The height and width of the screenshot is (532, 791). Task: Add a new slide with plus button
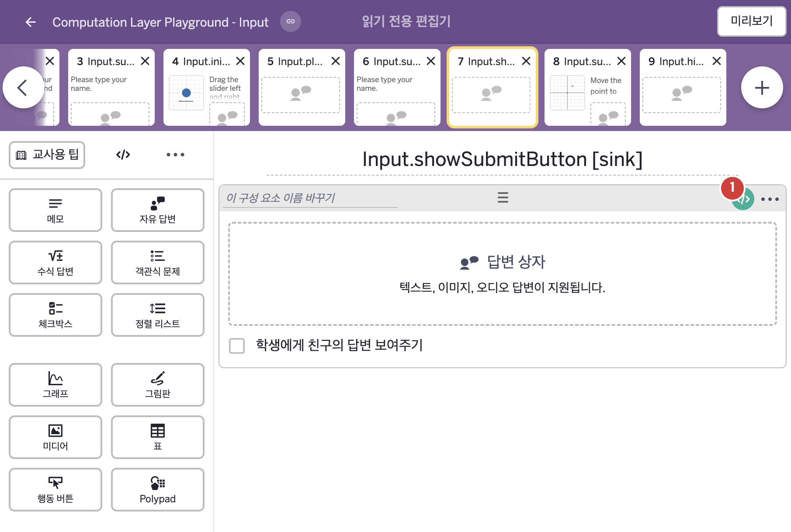pyautogui.click(x=762, y=87)
